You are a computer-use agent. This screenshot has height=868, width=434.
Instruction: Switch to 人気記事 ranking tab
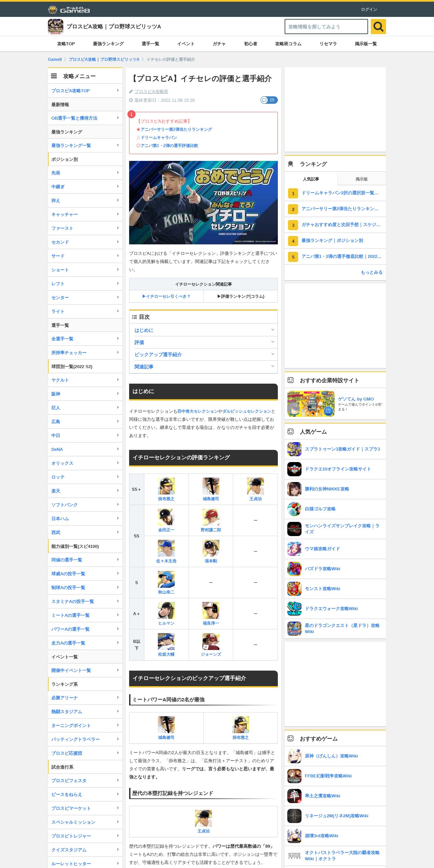pyautogui.click(x=311, y=179)
